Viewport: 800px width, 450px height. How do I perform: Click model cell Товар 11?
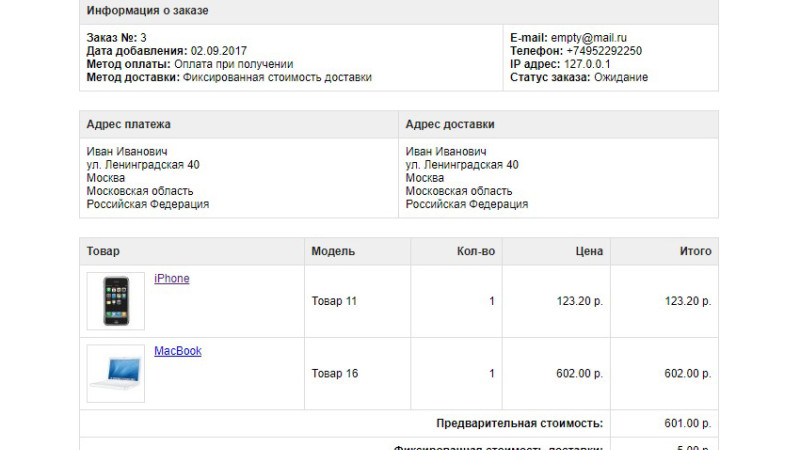[334, 301]
